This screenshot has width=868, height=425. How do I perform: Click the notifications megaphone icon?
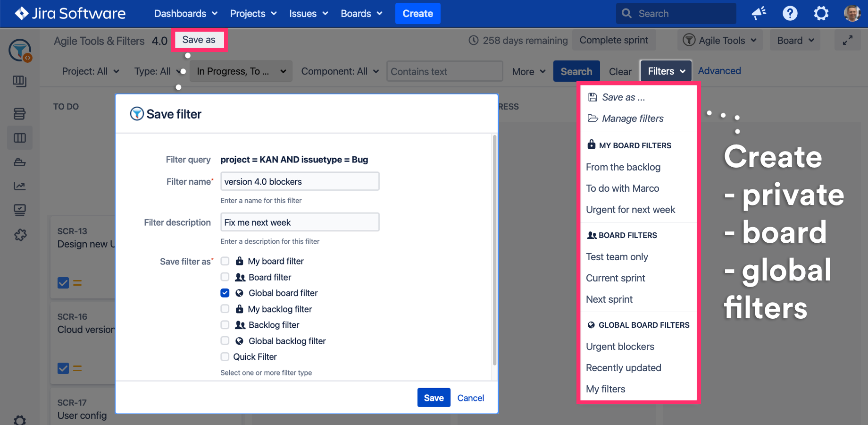point(759,13)
